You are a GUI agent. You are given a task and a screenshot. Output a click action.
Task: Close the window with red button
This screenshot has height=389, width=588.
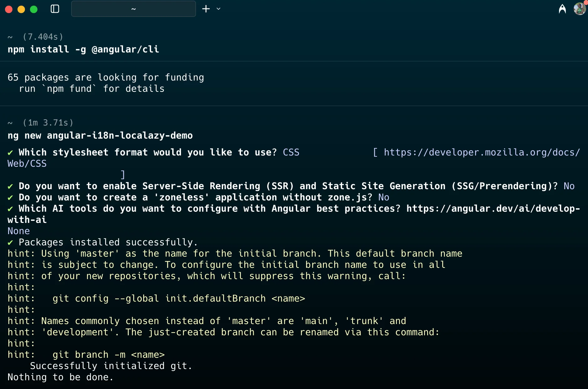tap(9, 9)
